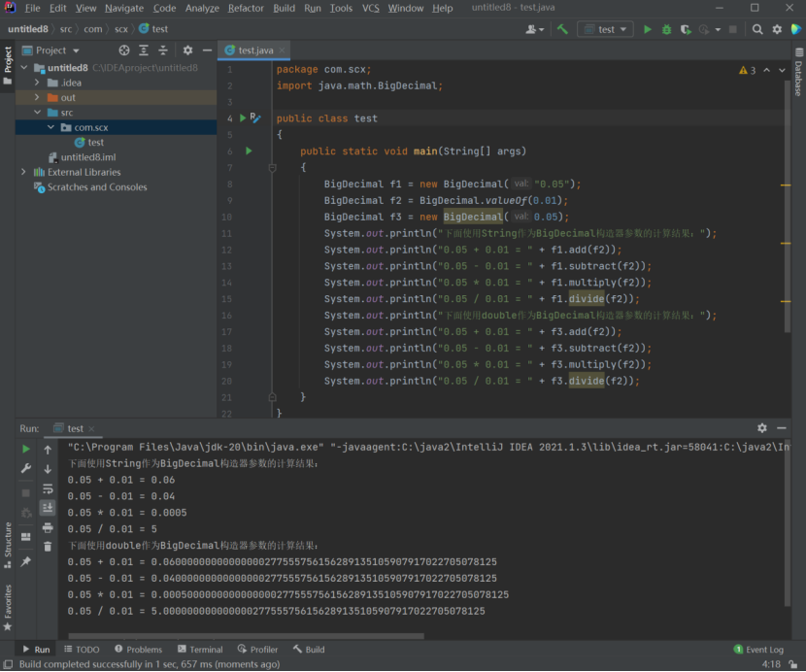Click the green Run button in the top toolbar
Viewport: 806px width, 672px height.
click(x=648, y=29)
